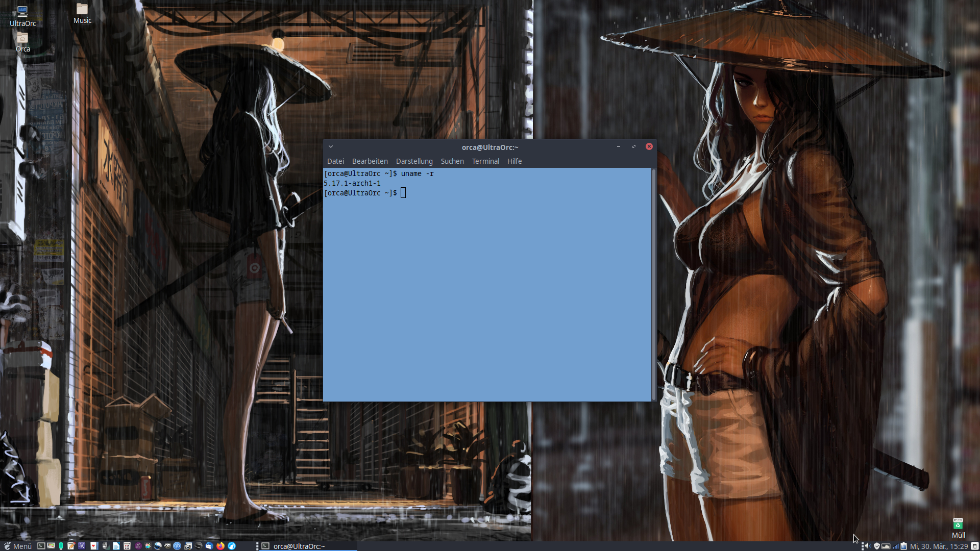
Task: Open the Darstellung menu
Action: (414, 161)
